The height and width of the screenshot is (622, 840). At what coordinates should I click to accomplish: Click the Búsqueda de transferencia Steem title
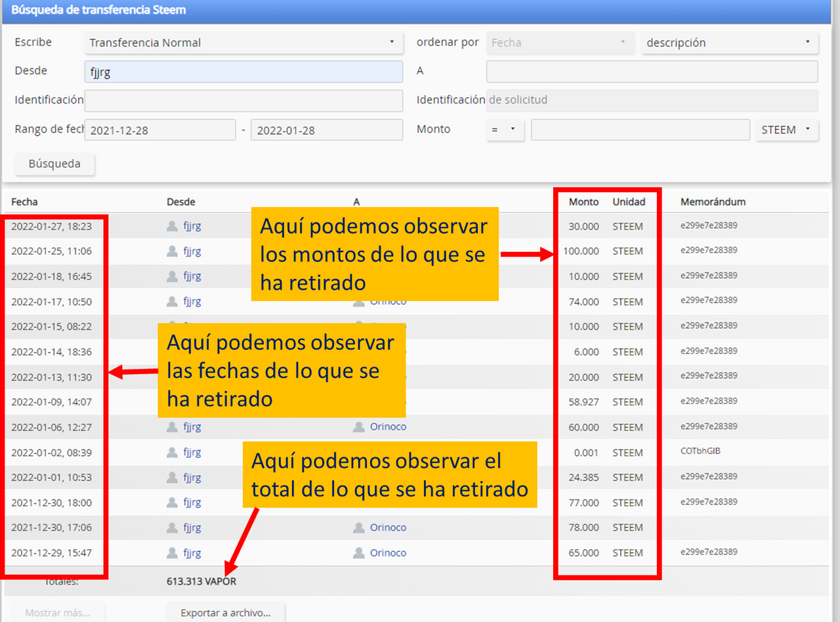point(98,10)
